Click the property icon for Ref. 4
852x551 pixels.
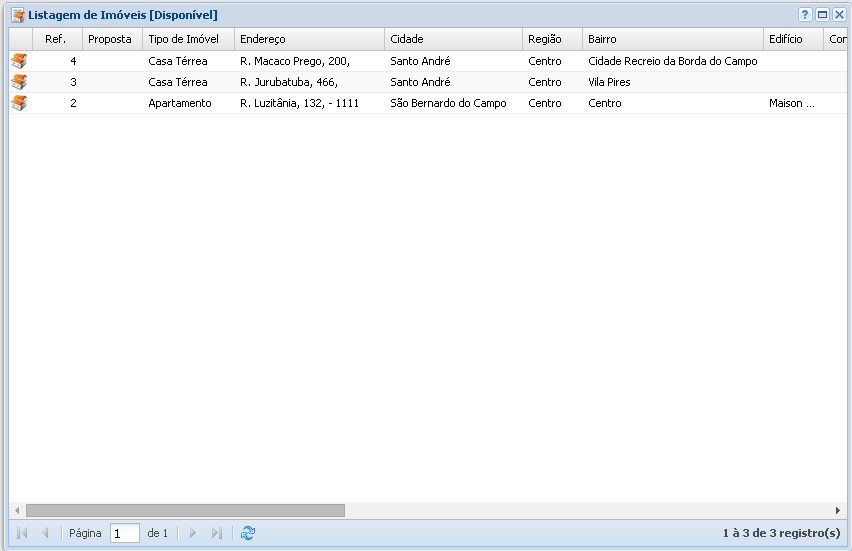[x=19, y=61]
